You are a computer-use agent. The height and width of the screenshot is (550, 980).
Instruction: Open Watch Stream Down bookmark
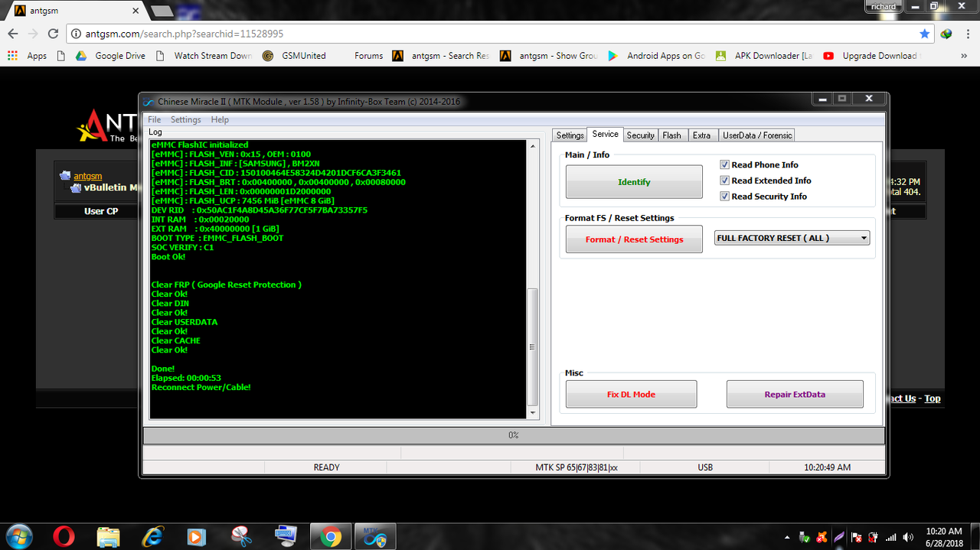point(204,56)
